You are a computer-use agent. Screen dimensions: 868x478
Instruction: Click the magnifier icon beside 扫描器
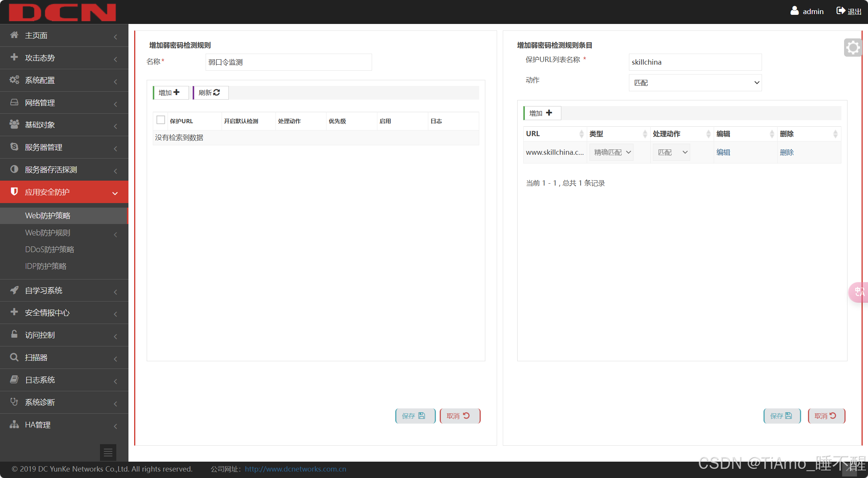(14, 357)
